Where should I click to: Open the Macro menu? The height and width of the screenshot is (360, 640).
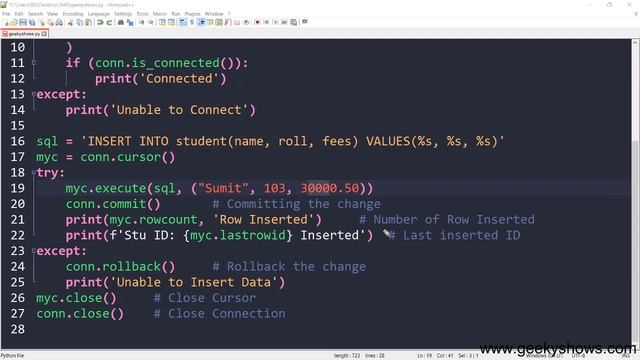pyautogui.click(x=160, y=14)
